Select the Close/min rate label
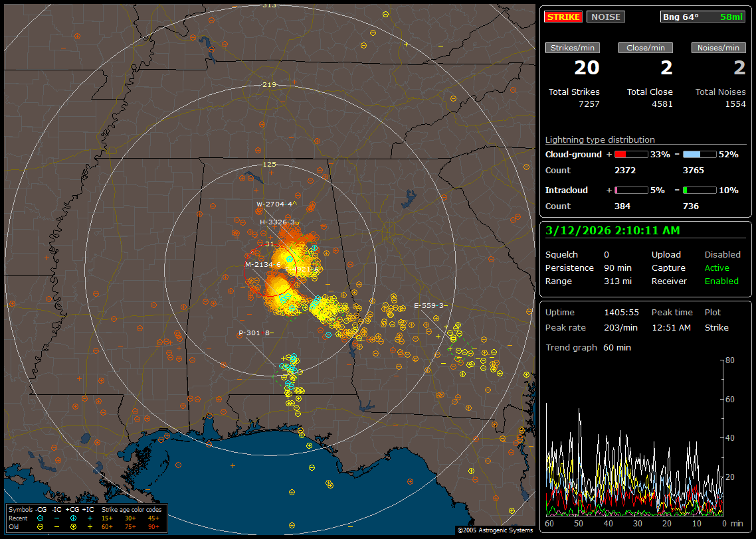Image resolution: width=756 pixels, height=539 pixels. 646,48
